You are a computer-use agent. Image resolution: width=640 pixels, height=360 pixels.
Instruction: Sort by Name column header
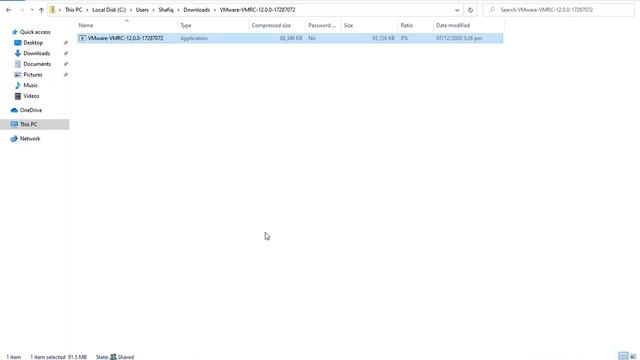click(86, 25)
